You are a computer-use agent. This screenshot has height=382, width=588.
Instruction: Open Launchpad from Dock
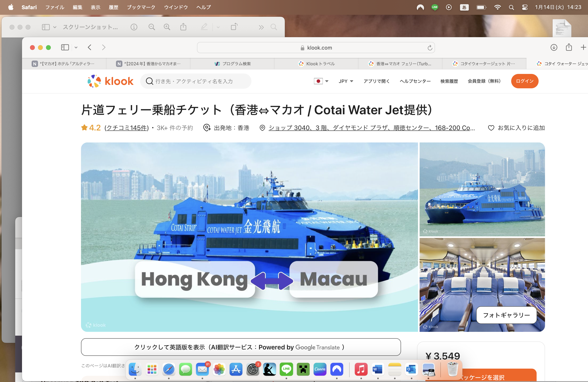(152, 369)
